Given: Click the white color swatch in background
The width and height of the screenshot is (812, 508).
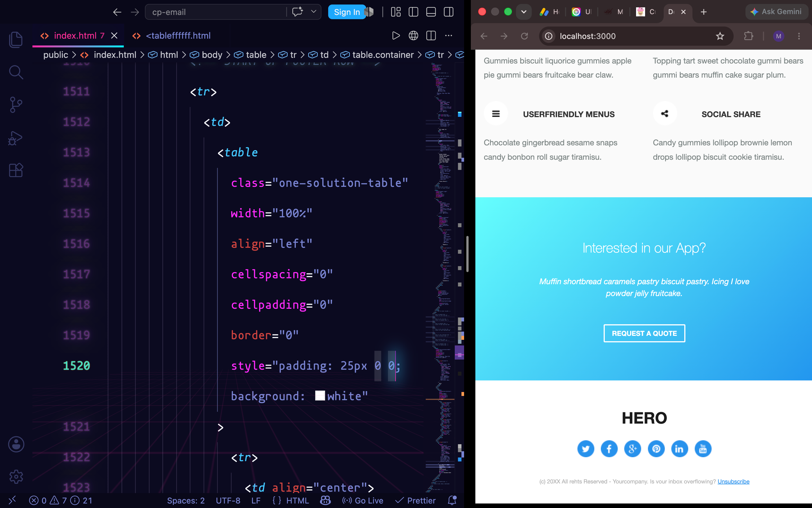Looking at the screenshot, I should click(320, 396).
